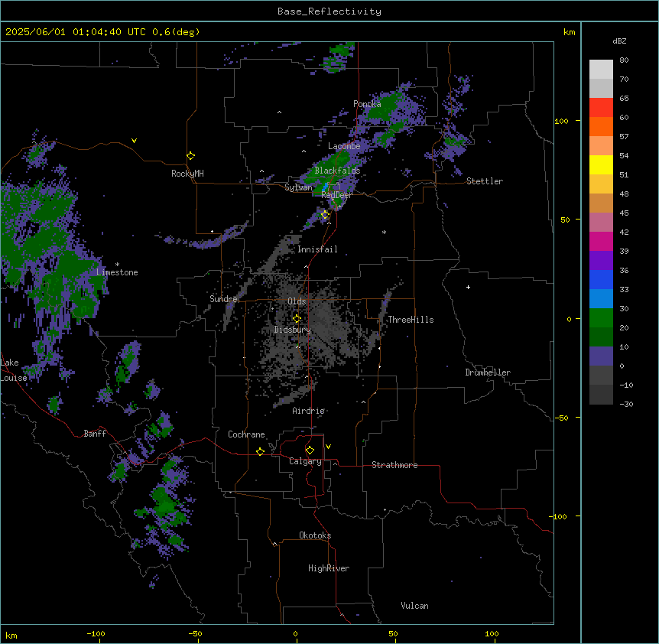The width and height of the screenshot is (659, 644).
Task: Click the yellow diamond between Olds and Didsbury
Action: [297, 318]
